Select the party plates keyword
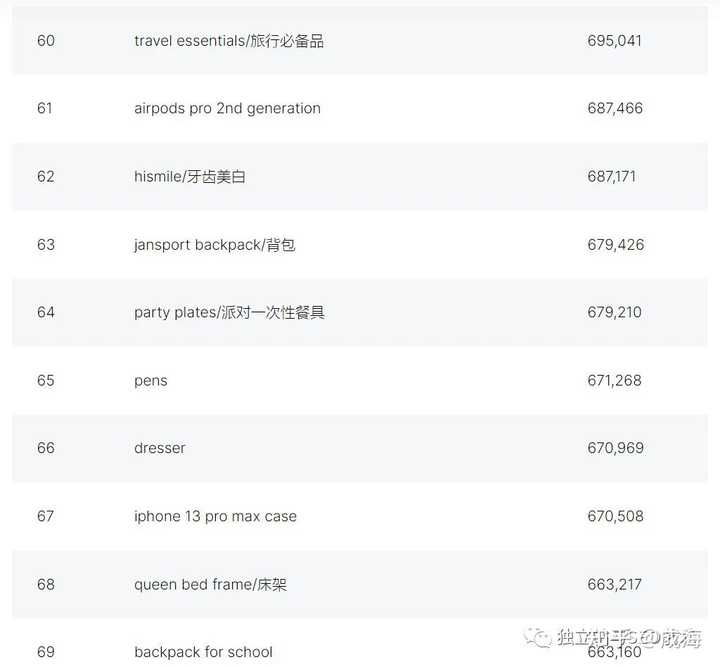720x669 pixels. [x=229, y=312]
